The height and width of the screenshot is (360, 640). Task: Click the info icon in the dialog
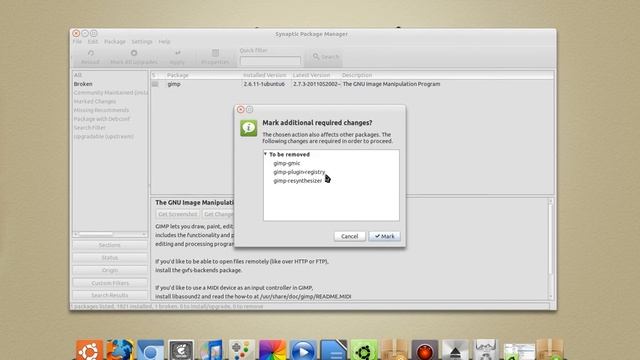249,128
